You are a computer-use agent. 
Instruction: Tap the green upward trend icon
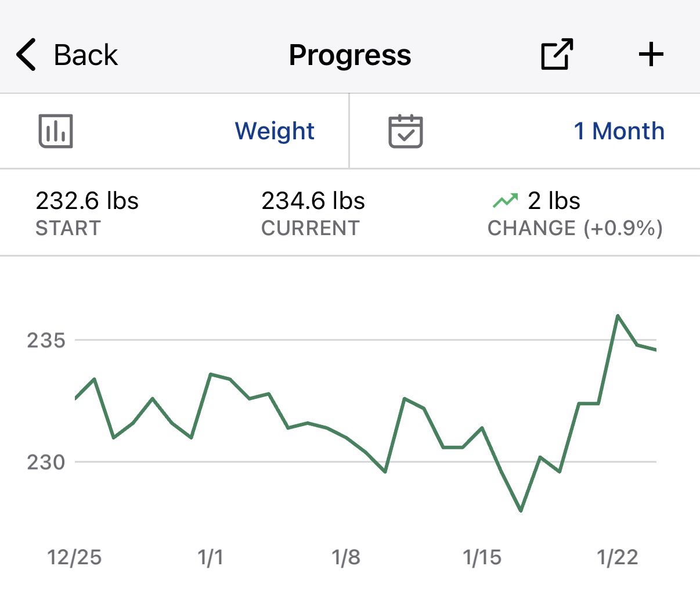[505, 201]
